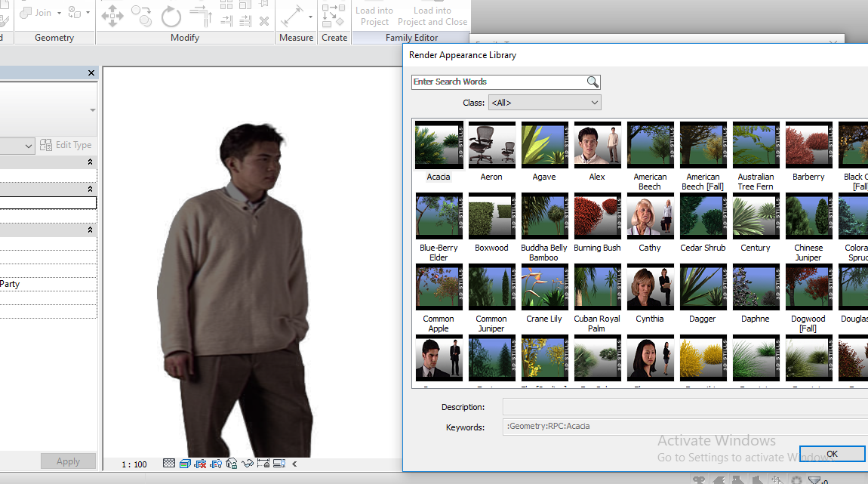Image resolution: width=868 pixels, height=484 pixels.
Task: Activate the Rotate tool
Action: point(171,14)
